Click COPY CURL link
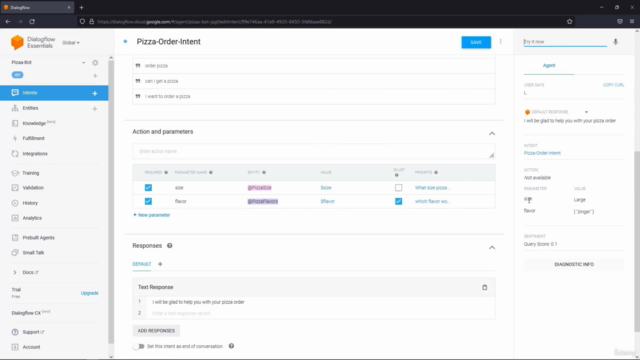 click(x=613, y=85)
